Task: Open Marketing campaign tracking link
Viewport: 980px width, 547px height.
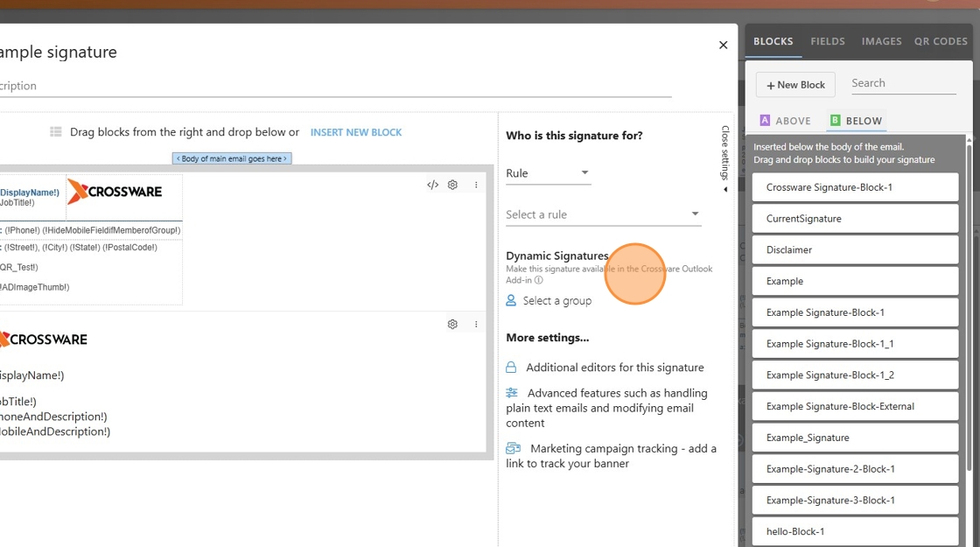Action: pos(612,456)
